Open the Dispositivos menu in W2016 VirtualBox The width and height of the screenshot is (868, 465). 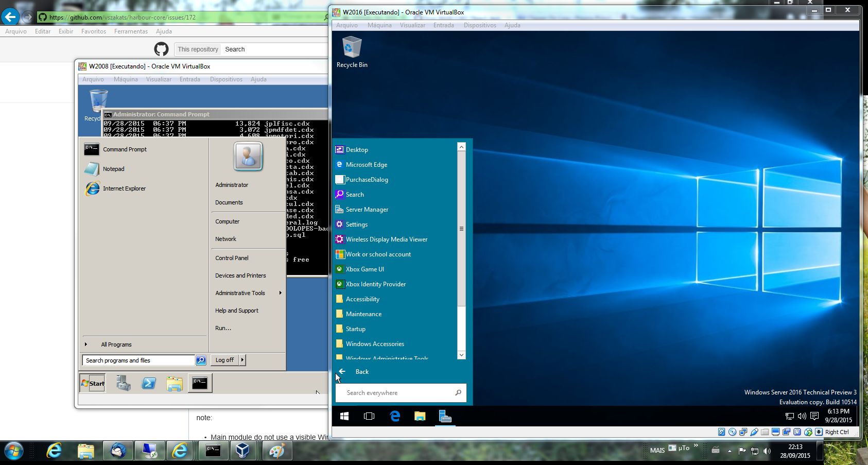click(480, 25)
